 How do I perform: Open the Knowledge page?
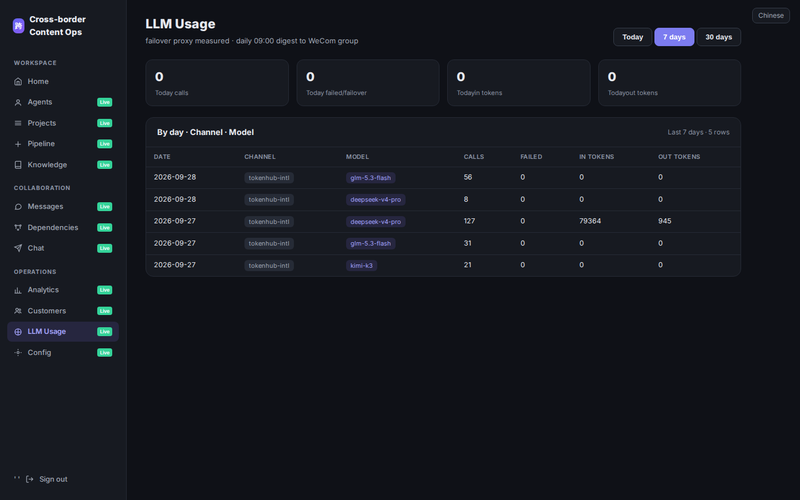(x=63, y=165)
